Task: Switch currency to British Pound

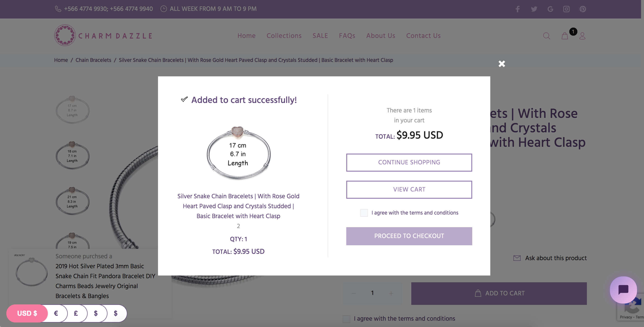Action: coord(76,313)
